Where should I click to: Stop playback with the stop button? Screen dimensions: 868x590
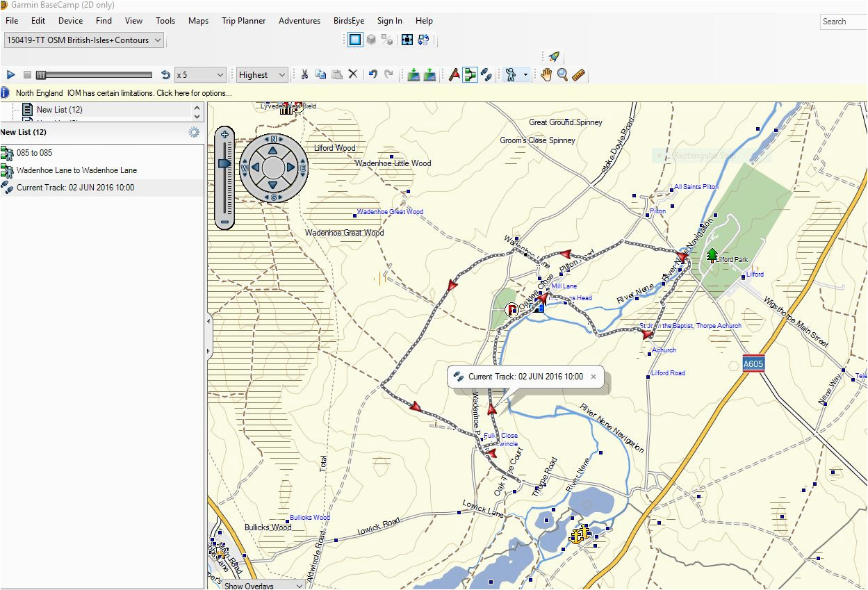28,74
